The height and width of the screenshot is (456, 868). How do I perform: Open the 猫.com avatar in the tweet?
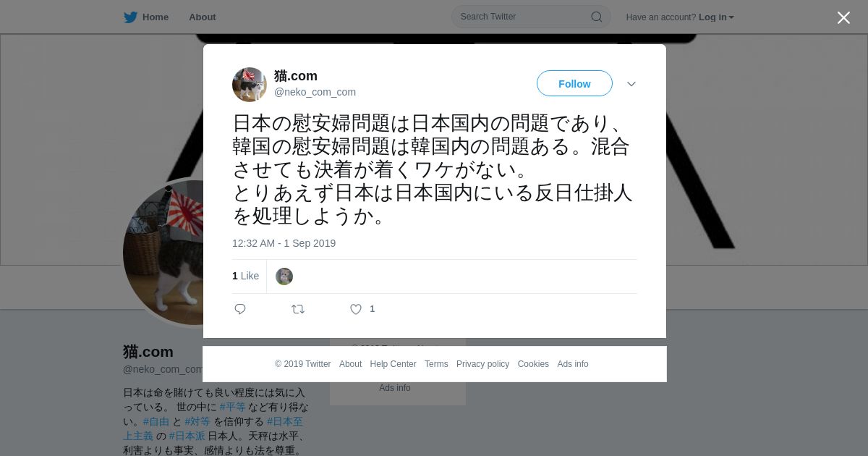pos(250,85)
